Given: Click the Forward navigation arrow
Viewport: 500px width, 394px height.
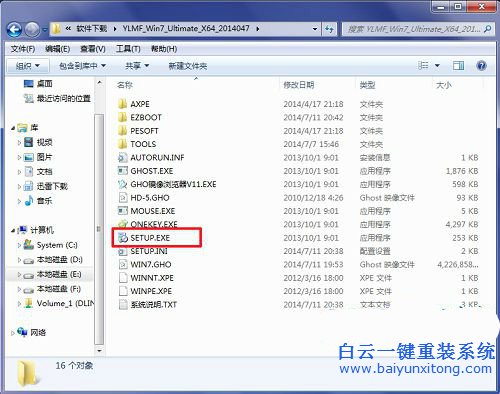Looking at the screenshot, I should [x=32, y=30].
